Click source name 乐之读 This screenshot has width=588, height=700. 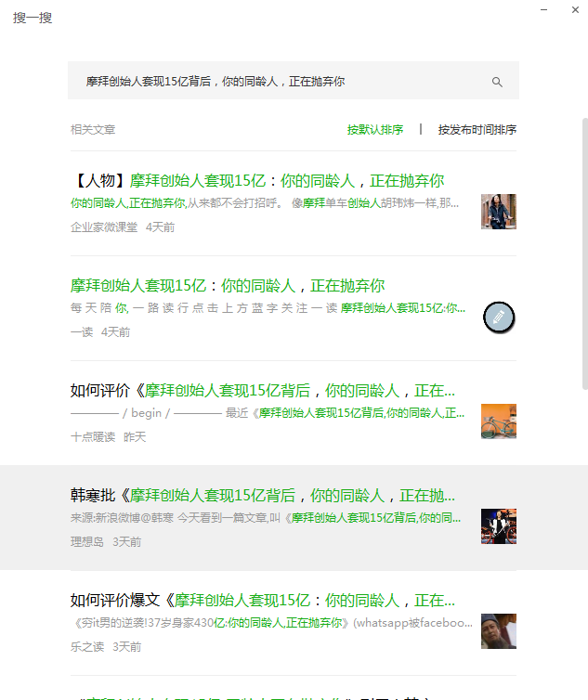(x=87, y=647)
